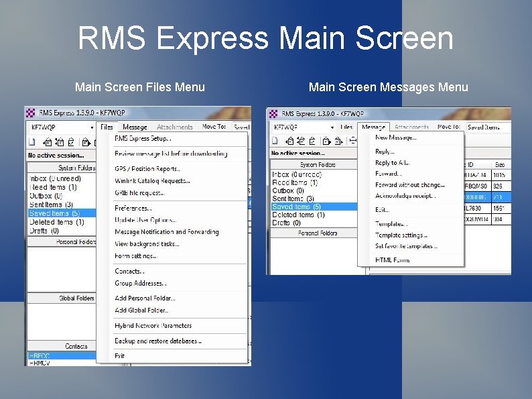Screen dimensions: 532x399
Task: Click Reply icon in Messages Menu screenshot toolbar
Action: 289,141
